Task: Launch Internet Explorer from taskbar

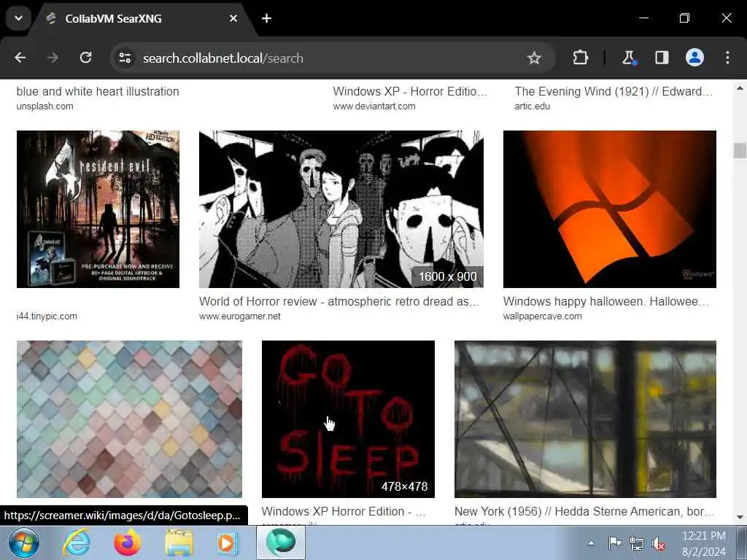Action: tap(77, 542)
